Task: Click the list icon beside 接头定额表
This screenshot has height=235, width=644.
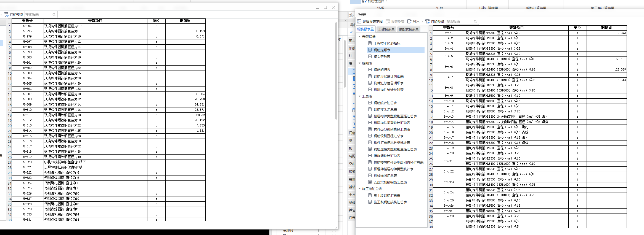Action: 370,56
